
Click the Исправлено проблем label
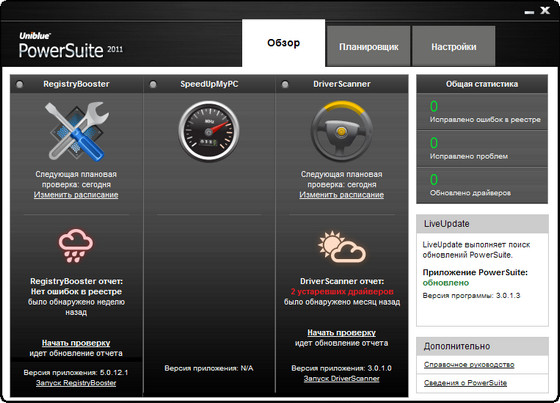(469, 156)
